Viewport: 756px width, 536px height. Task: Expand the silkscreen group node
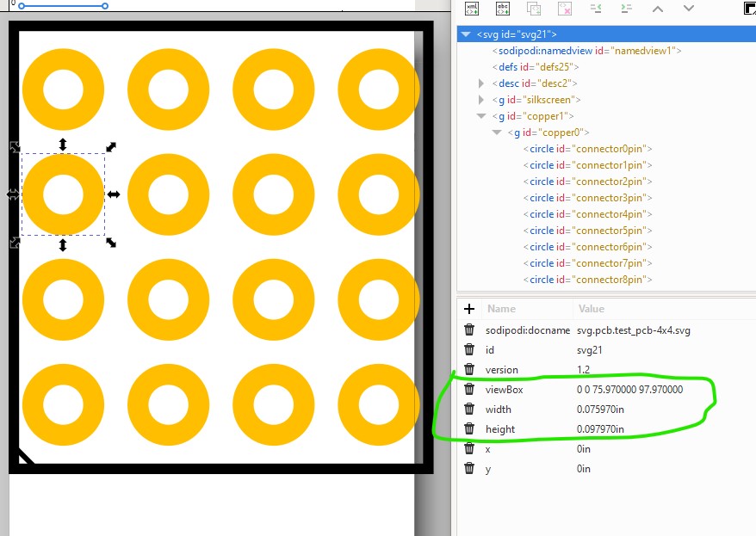(481, 100)
